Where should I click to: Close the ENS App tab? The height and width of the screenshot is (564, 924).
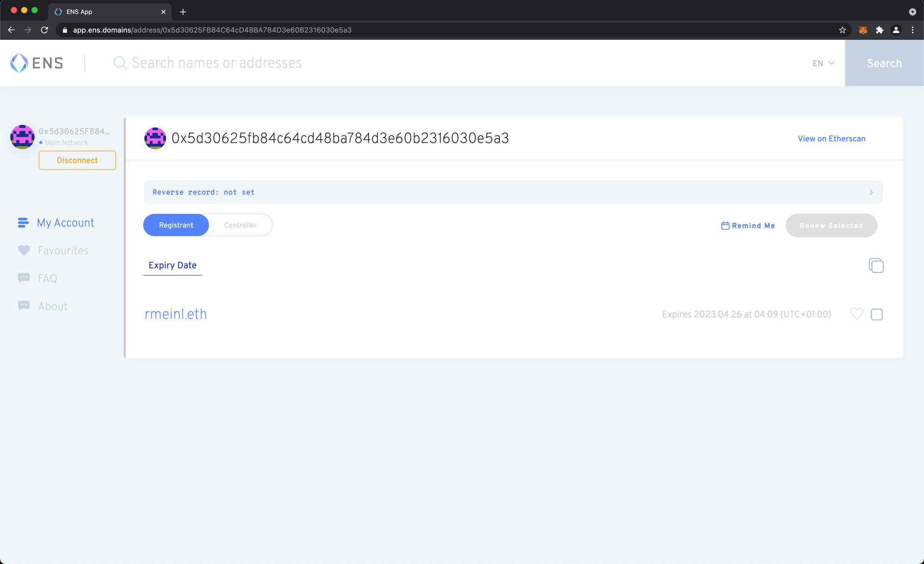[163, 12]
